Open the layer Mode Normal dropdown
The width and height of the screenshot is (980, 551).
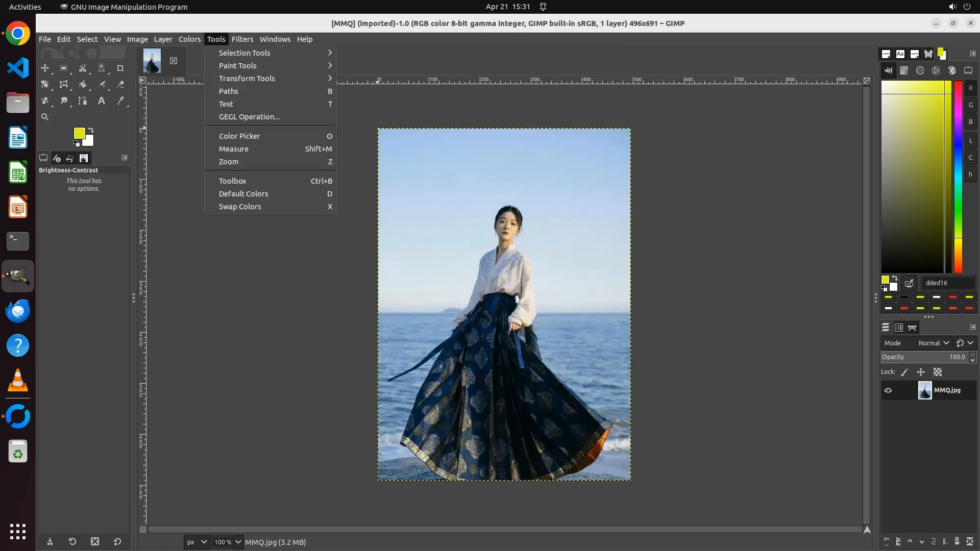933,343
